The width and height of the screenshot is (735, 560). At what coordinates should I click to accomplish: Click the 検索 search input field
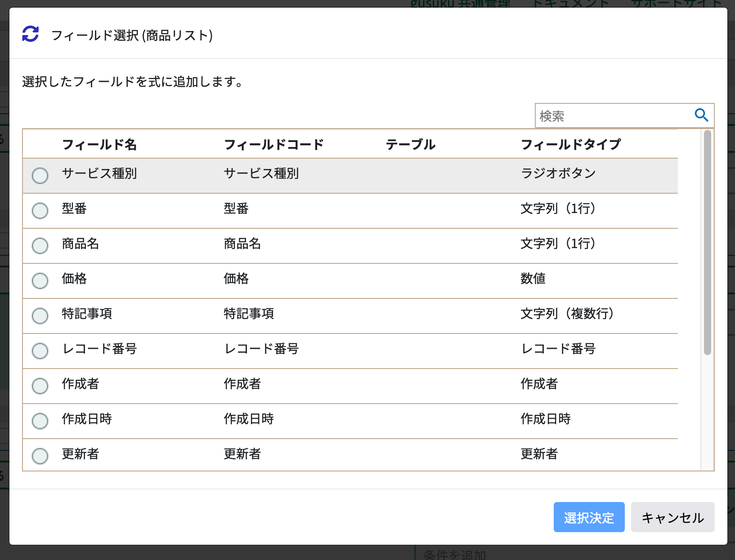(x=607, y=116)
